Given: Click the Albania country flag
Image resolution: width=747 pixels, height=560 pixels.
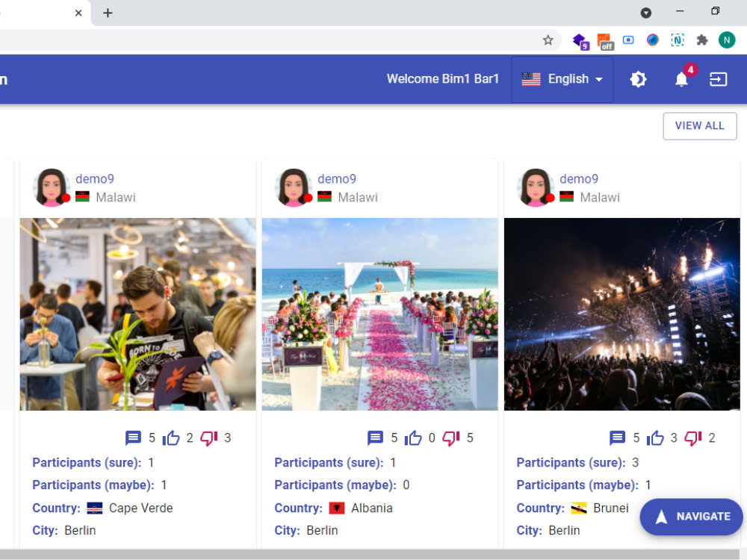Looking at the screenshot, I should (337, 508).
